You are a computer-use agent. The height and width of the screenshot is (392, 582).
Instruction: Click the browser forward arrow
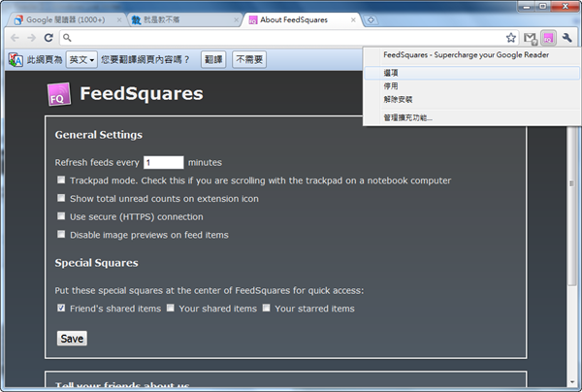click(32, 38)
